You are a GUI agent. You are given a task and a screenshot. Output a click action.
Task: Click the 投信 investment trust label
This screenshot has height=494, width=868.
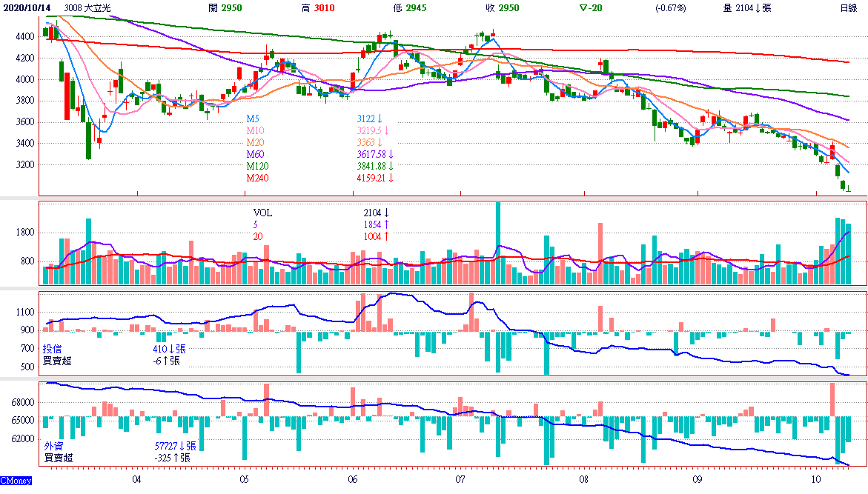pos(52,349)
